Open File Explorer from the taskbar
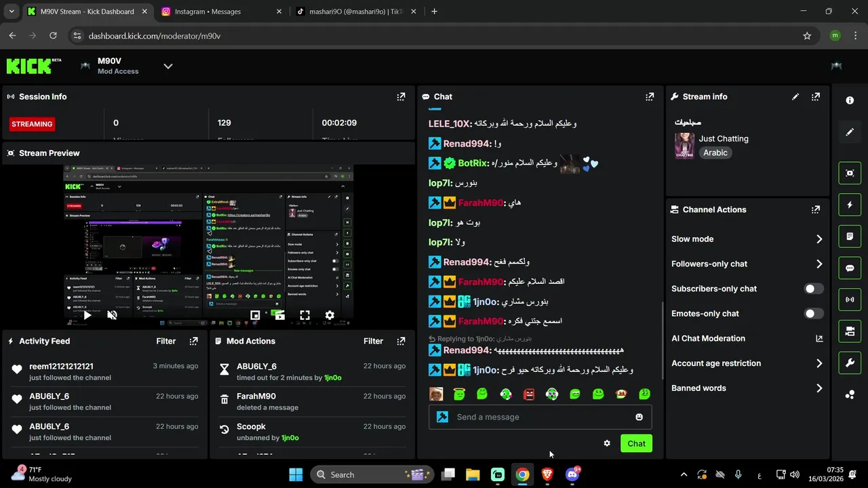Screen dimensions: 868x488 click(473, 474)
